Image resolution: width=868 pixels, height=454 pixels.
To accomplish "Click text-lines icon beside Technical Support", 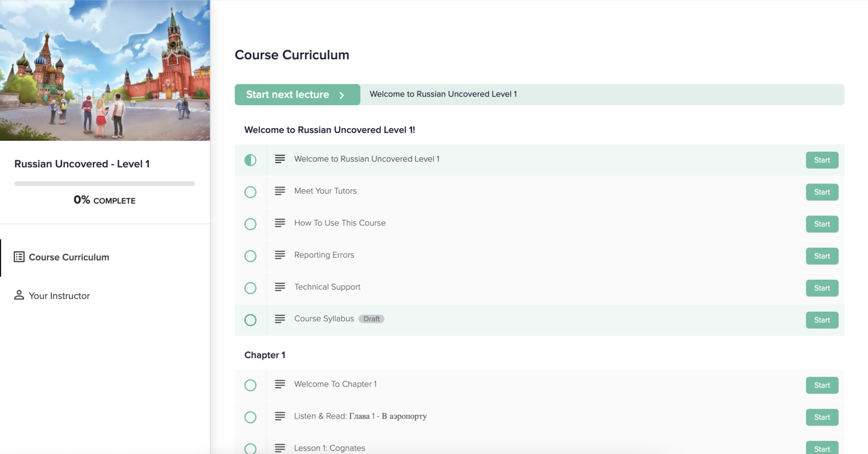I will (x=280, y=287).
